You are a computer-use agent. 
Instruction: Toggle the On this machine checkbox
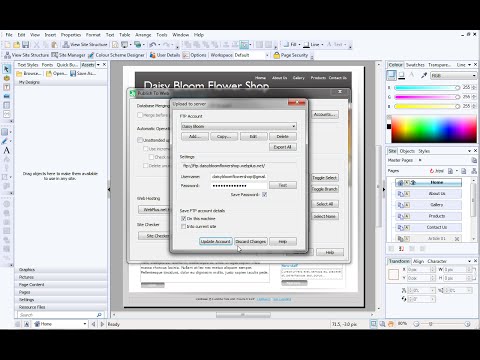183,218
